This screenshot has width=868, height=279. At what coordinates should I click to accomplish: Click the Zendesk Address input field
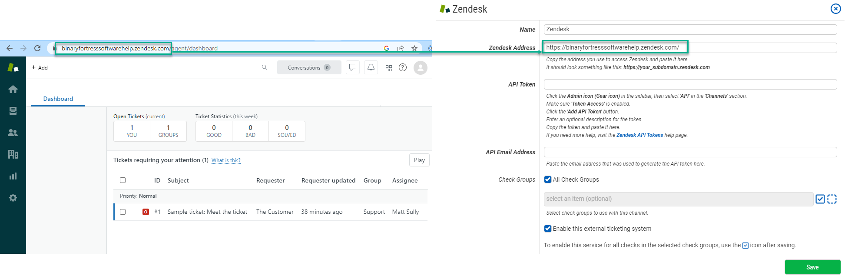(690, 48)
